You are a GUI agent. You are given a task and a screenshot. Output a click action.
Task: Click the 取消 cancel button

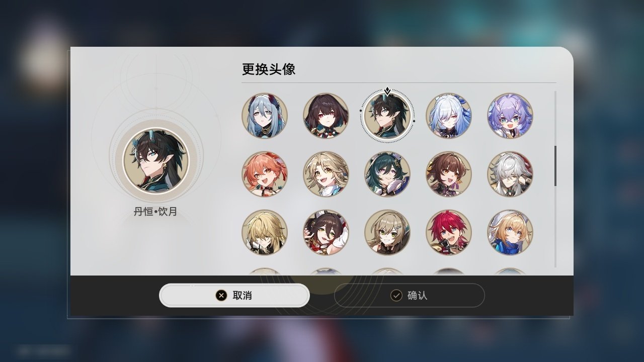pyautogui.click(x=234, y=295)
